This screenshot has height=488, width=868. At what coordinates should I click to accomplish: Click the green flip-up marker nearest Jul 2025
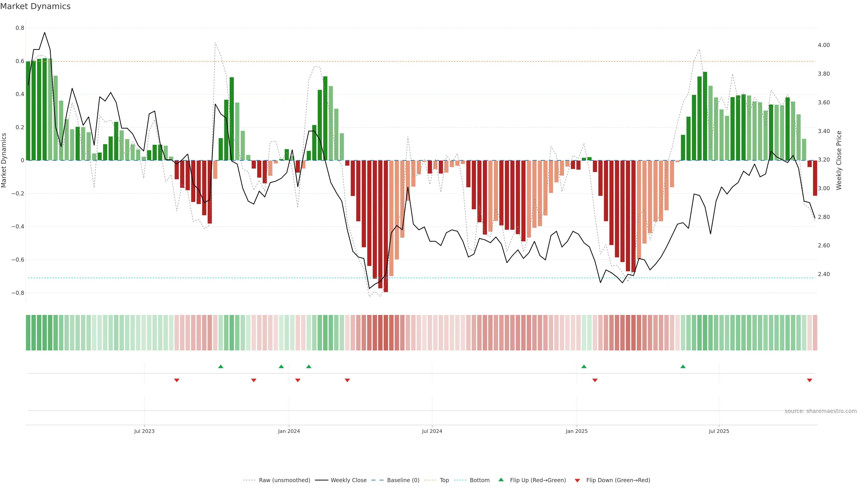683,366
